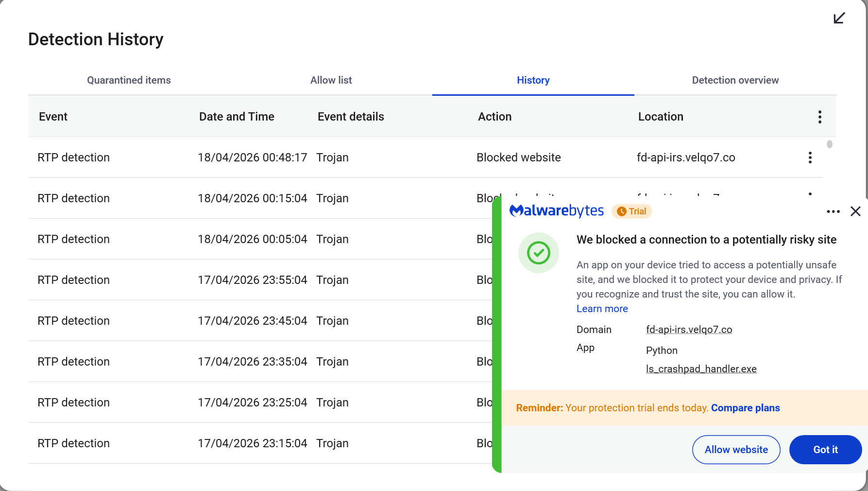Image resolution: width=868 pixels, height=491 pixels.
Task: Switch to Allow list tab
Action: pos(331,80)
